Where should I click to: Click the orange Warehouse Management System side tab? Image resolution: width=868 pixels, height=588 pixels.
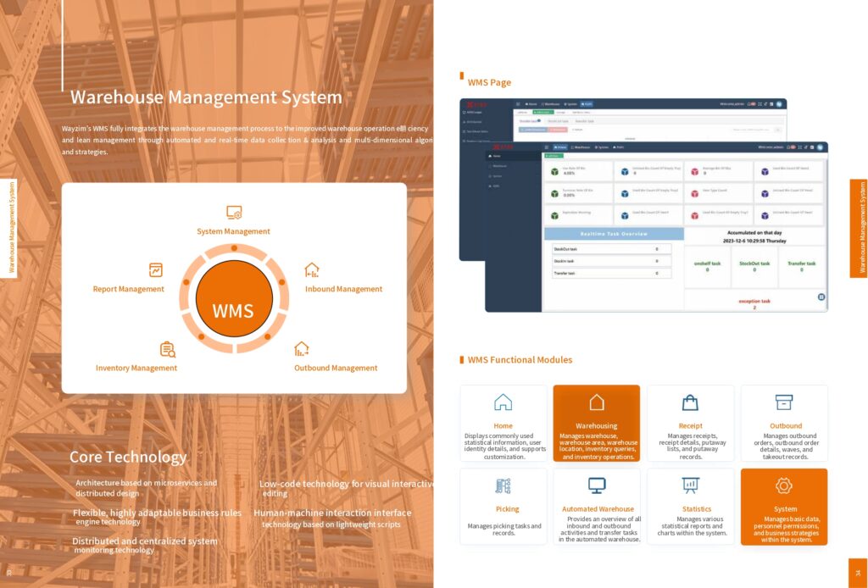pyautogui.click(x=859, y=229)
